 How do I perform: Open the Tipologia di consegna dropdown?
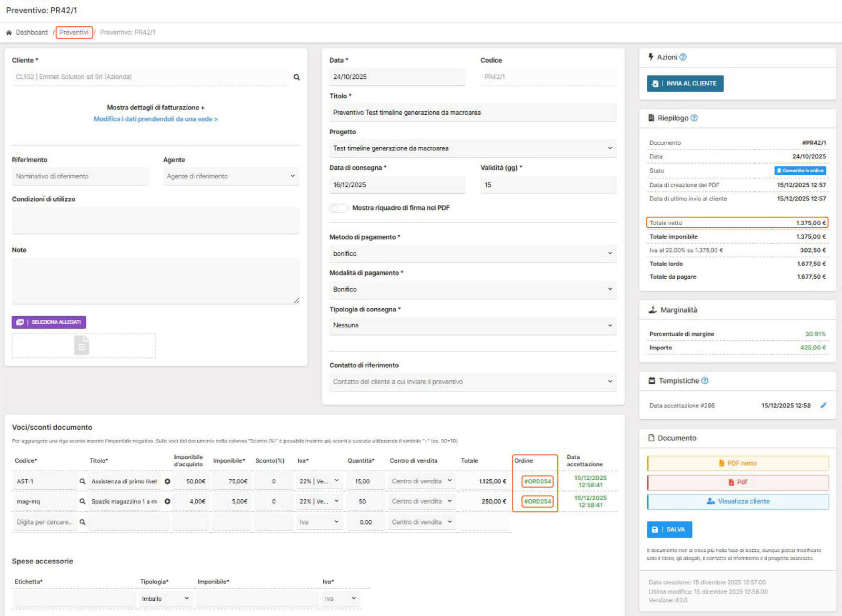472,326
